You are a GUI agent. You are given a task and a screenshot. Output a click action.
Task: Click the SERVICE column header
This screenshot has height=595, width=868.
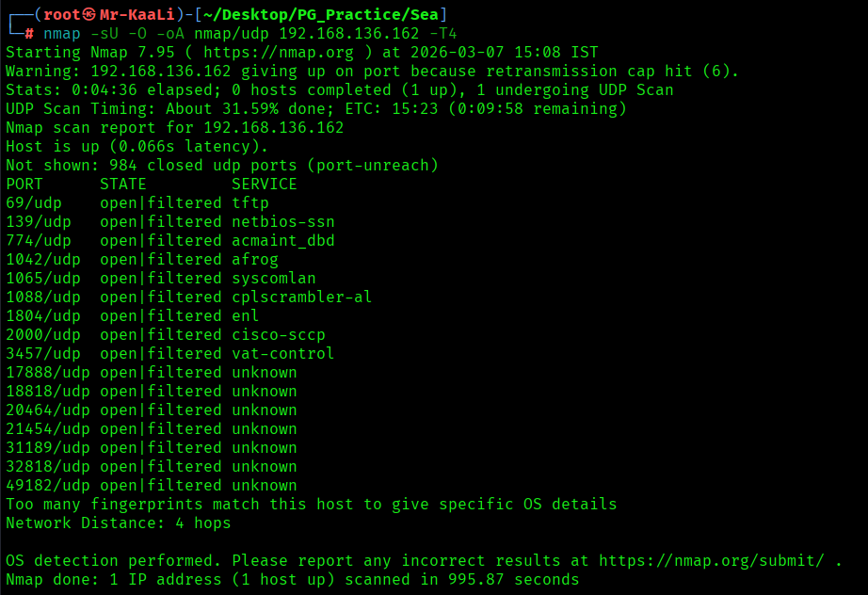[x=264, y=184]
